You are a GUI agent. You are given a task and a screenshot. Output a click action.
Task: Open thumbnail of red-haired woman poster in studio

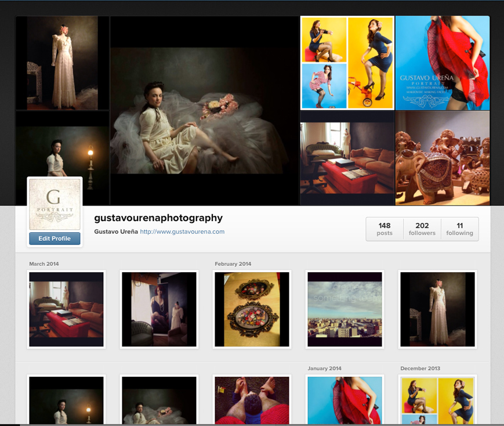coord(159,309)
